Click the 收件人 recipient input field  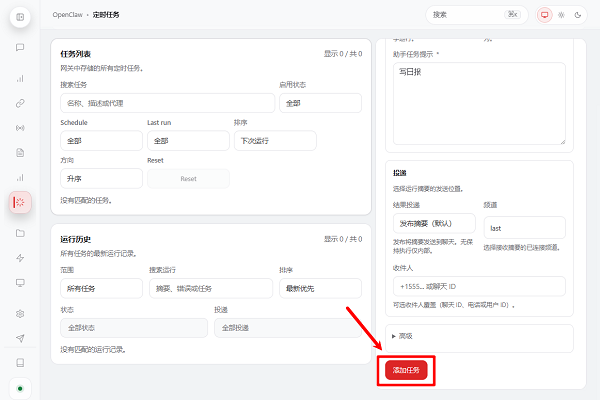[x=479, y=286]
